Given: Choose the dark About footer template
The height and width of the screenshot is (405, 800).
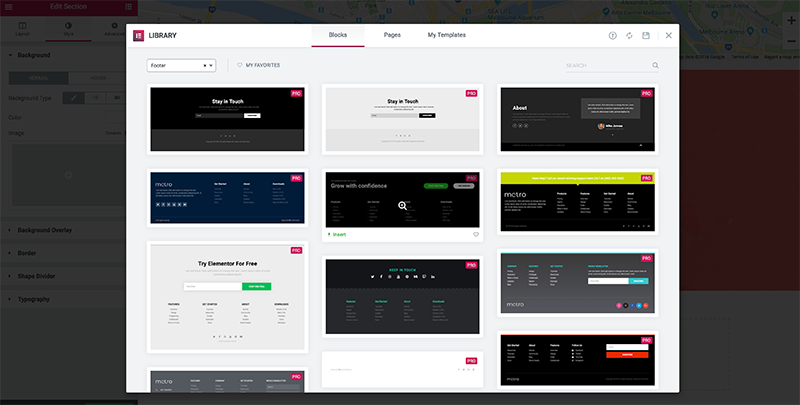Looking at the screenshot, I should coord(577,119).
